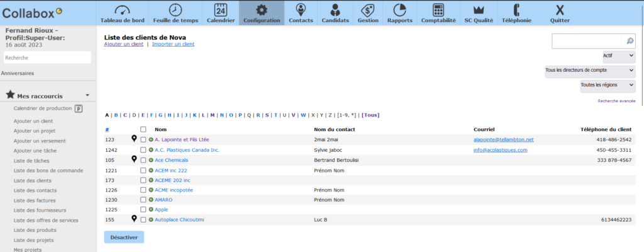The width and height of the screenshot is (644, 252).
Task: Open the Calendrier calendar icon
Action: pyautogui.click(x=221, y=10)
